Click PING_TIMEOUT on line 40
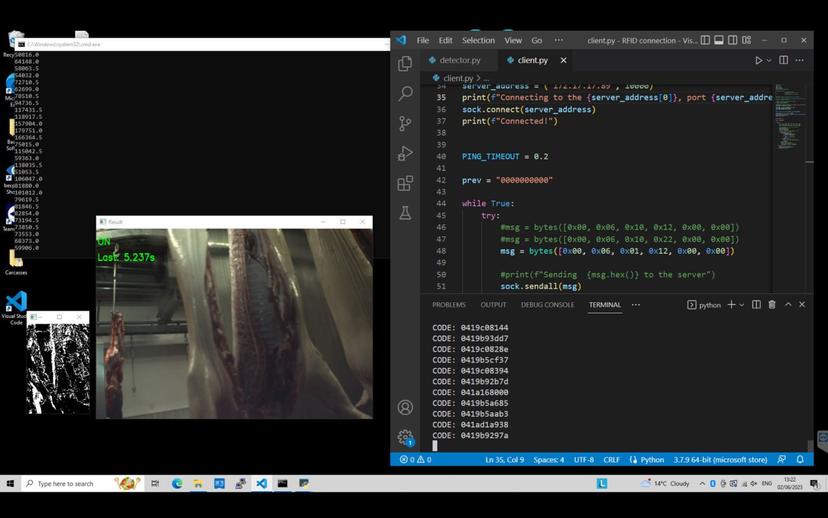This screenshot has height=518, width=828. (490, 156)
